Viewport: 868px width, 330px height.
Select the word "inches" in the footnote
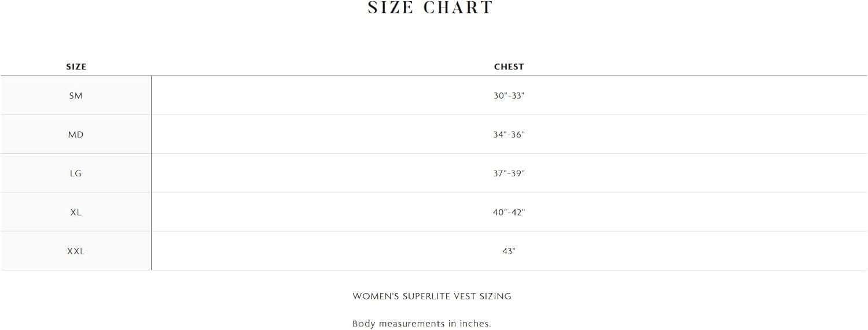pyautogui.click(x=473, y=324)
